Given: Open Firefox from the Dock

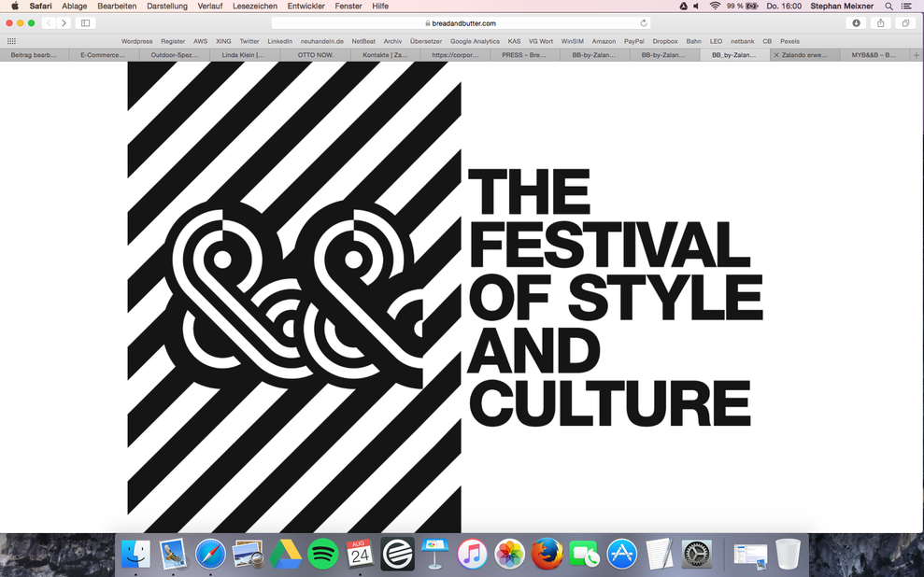Looking at the screenshot, I should [547, 554].
